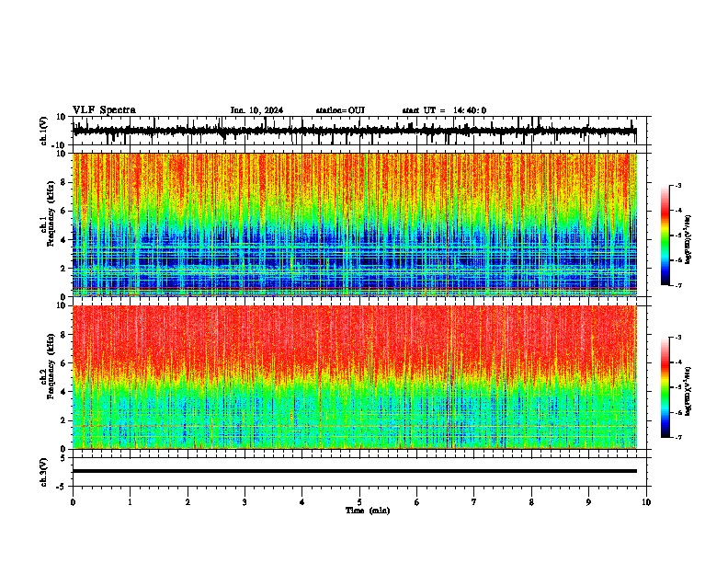Click the "ch.3(V)" axis label
728x563 pixels.
(x=44, y=472)
